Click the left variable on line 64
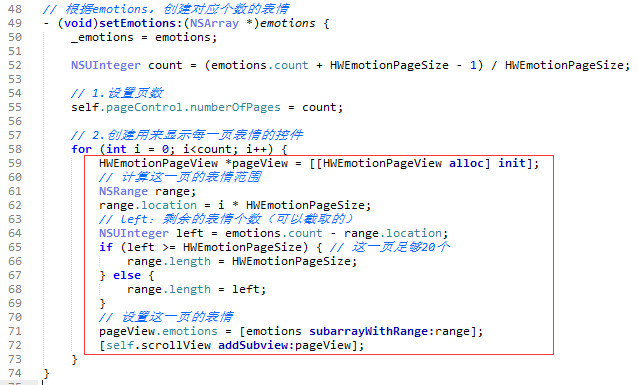Image resolution: width=638 pixels, height=385 pixels. click(x=189, y=233)
